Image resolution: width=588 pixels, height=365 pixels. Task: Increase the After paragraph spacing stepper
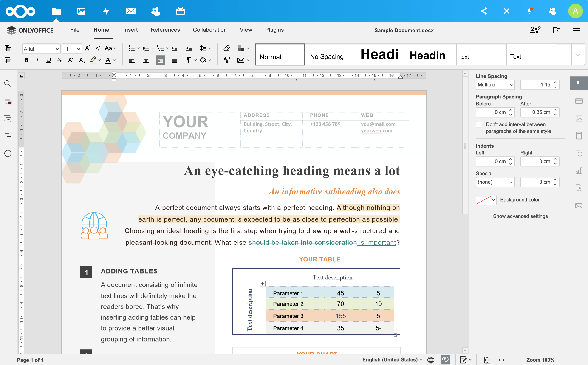[555, 110]
